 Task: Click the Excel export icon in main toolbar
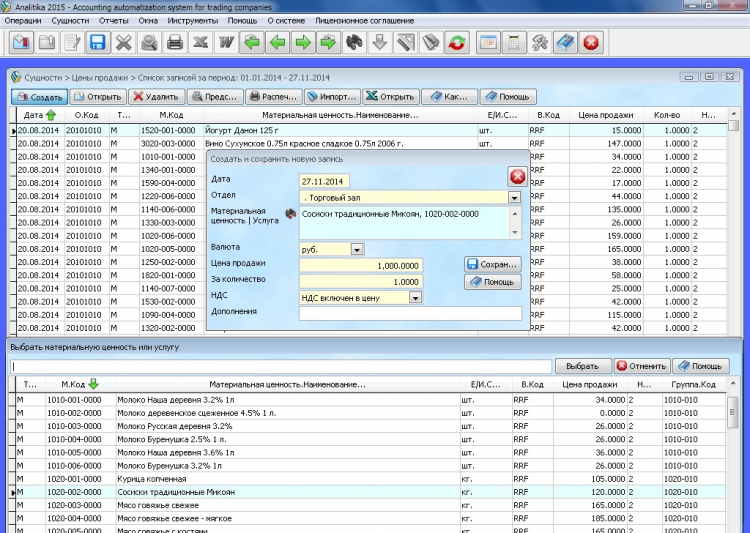(201, 43)
